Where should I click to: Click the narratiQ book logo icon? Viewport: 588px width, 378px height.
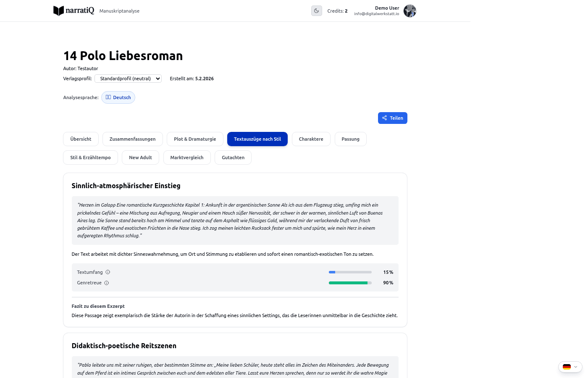[x=58, y=11]
